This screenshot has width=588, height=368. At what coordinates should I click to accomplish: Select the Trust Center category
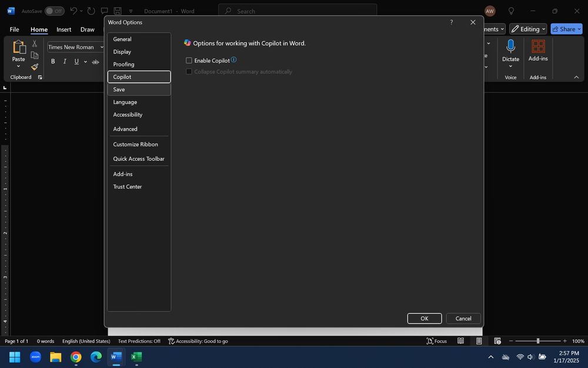[x=127, y=187]
